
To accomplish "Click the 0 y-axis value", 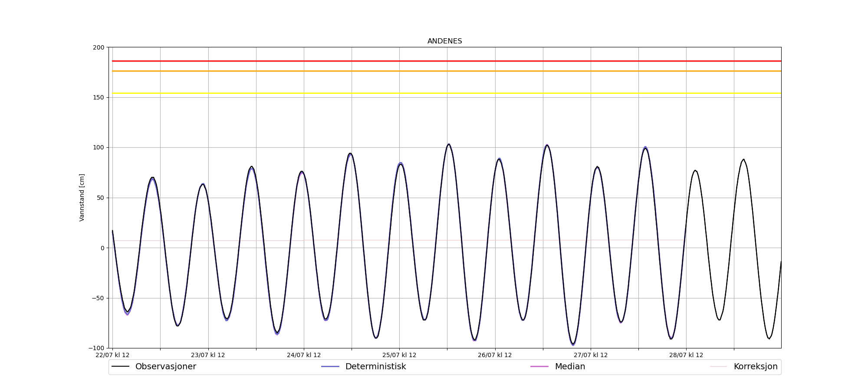I will coord(102,248).
